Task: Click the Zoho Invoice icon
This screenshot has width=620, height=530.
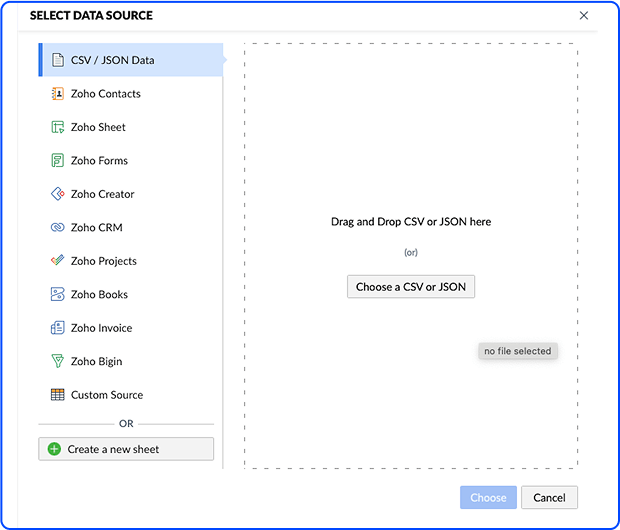Action: [58, 328]
